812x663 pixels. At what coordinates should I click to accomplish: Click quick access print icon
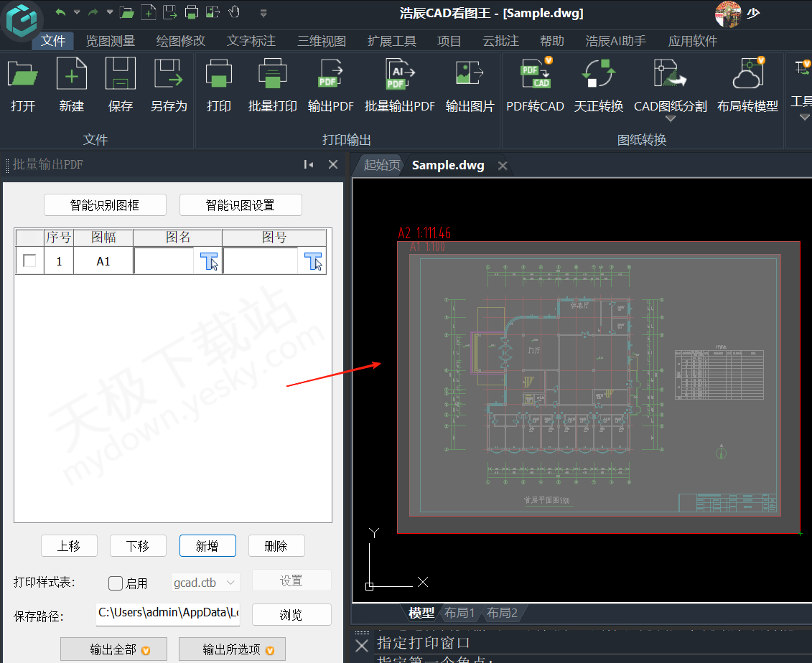click(192, 12)
